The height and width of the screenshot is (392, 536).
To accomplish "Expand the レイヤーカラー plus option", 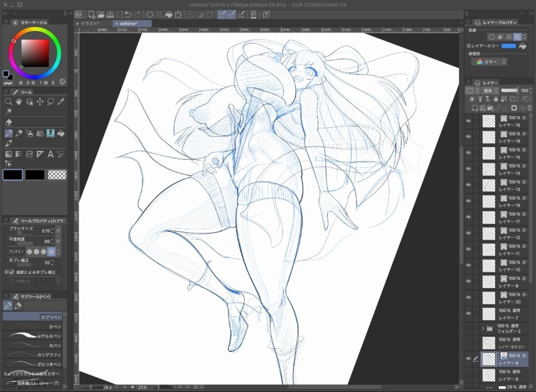I will 469,46.
